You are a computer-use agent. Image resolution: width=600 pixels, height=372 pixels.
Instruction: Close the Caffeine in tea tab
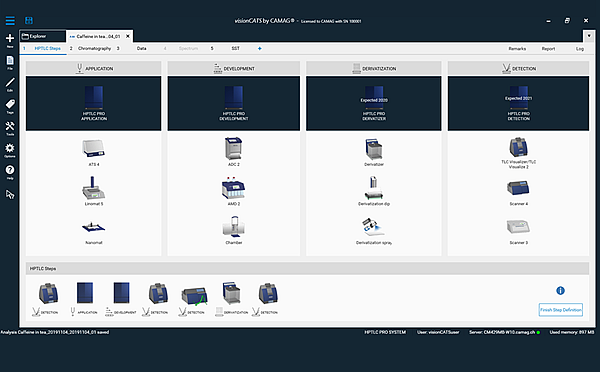(128, 36)
